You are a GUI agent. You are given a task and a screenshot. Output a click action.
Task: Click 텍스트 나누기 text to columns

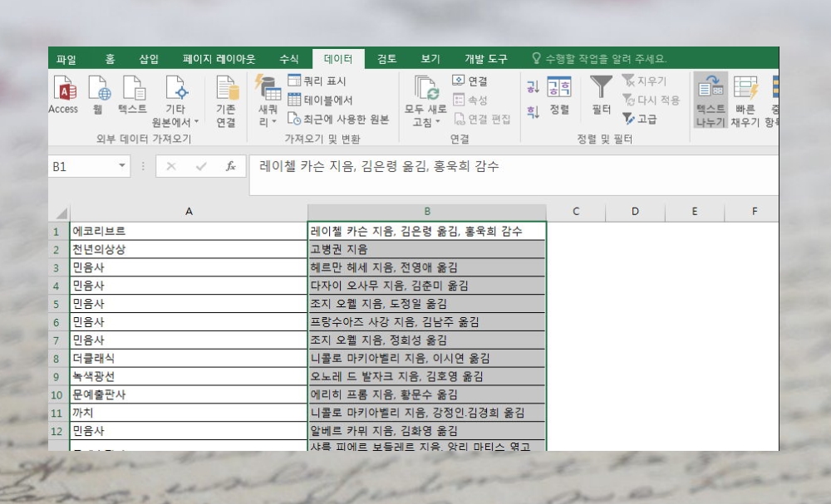tap(711, 100)
